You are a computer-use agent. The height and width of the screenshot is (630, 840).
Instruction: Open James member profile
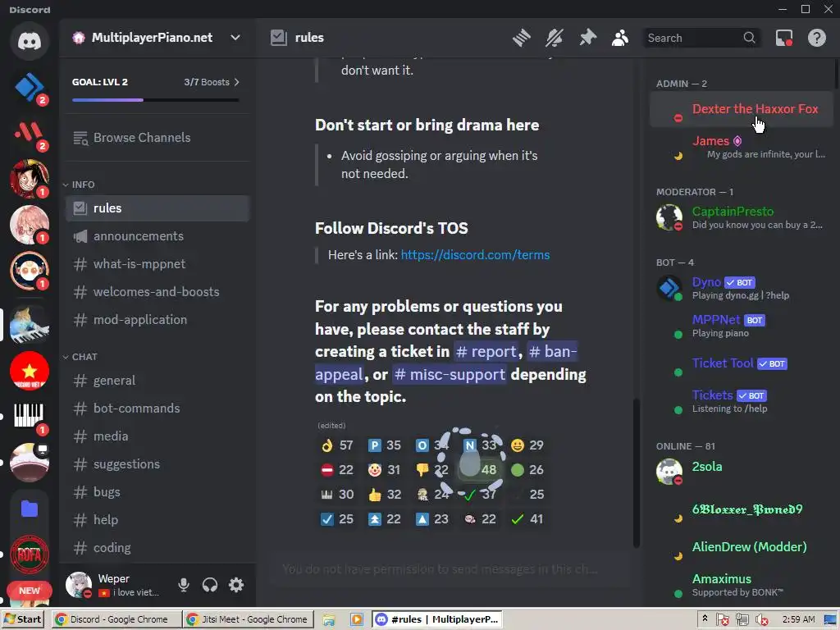pos(742,147)
